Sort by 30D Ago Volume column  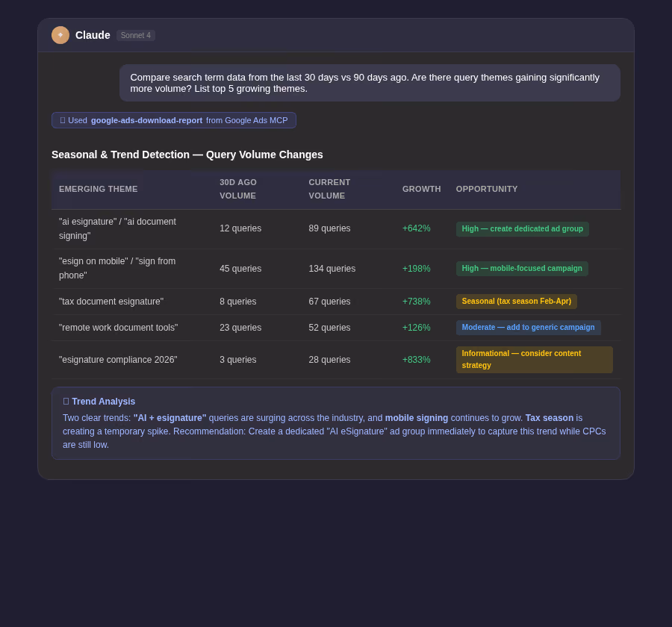(238, 189)
